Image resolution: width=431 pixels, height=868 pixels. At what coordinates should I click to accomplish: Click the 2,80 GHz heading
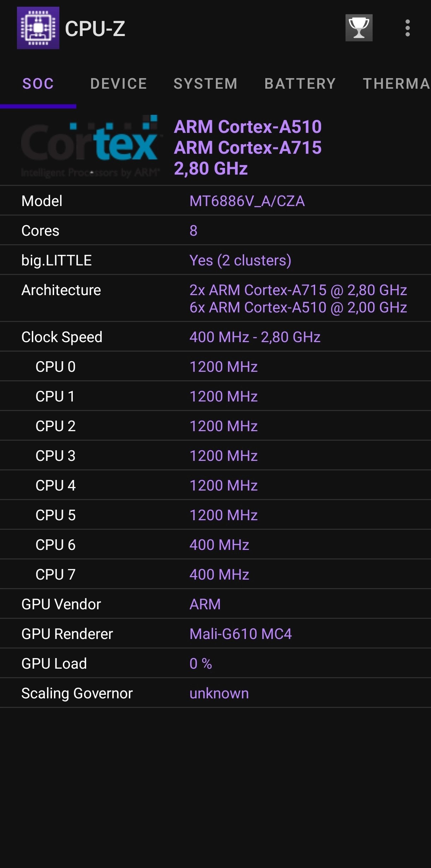(x=211, y=169)
